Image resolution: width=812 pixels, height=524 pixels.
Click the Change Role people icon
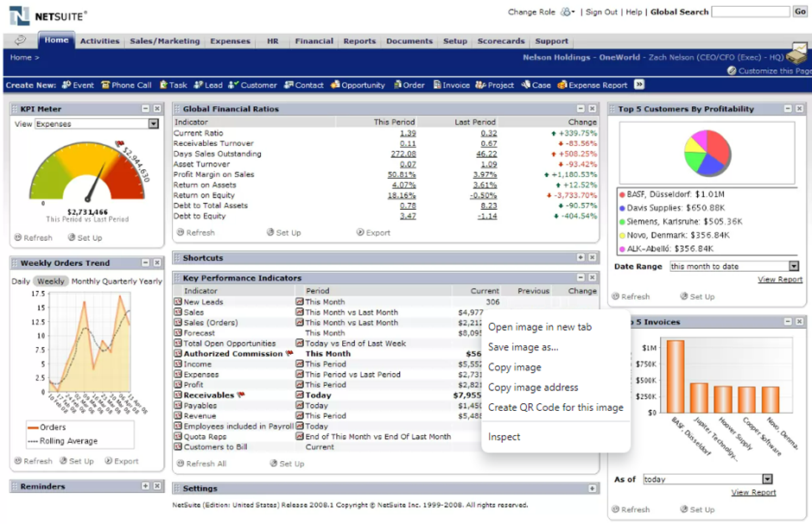[568, 12]
